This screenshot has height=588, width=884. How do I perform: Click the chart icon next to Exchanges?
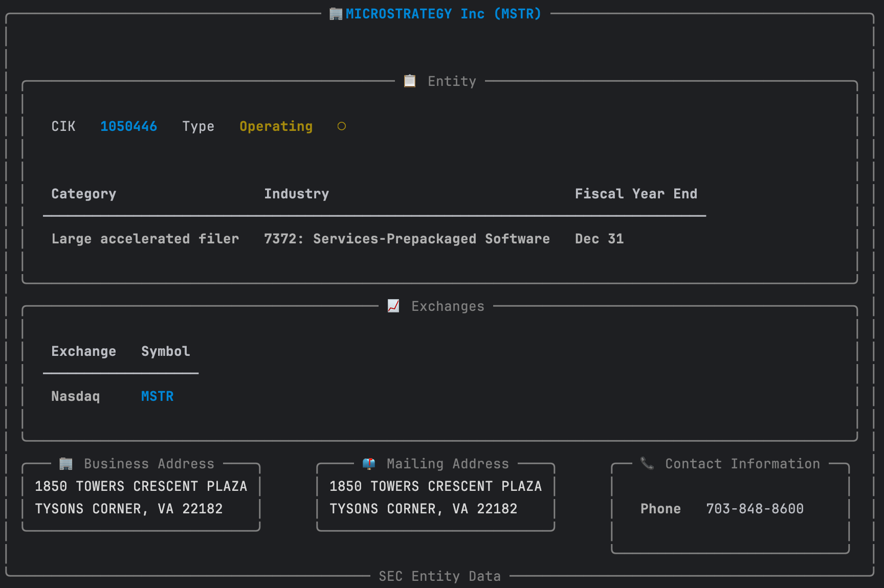(x=393, y=306)
